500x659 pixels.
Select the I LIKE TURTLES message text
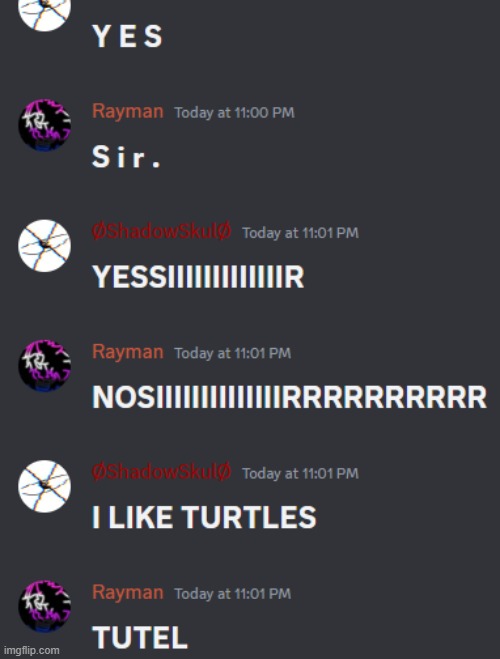(204, 517)
